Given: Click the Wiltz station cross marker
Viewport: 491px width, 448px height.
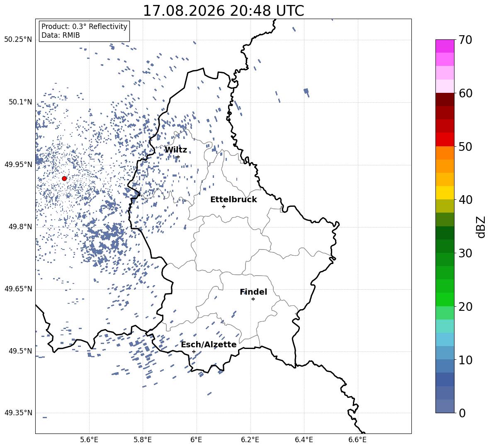Looking at the screenshot, I should tap(178, 157).
